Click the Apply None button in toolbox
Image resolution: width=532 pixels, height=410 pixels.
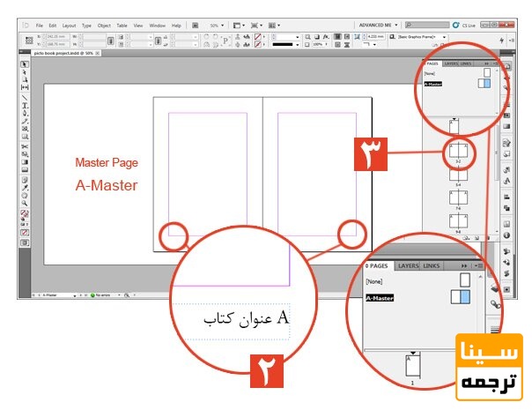coord(25,233)
